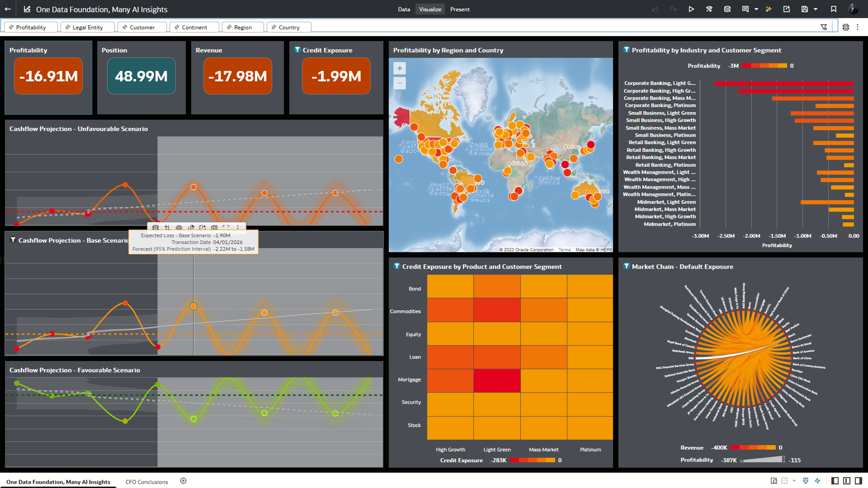Toggle the brushing paintbrush icon

806,481
